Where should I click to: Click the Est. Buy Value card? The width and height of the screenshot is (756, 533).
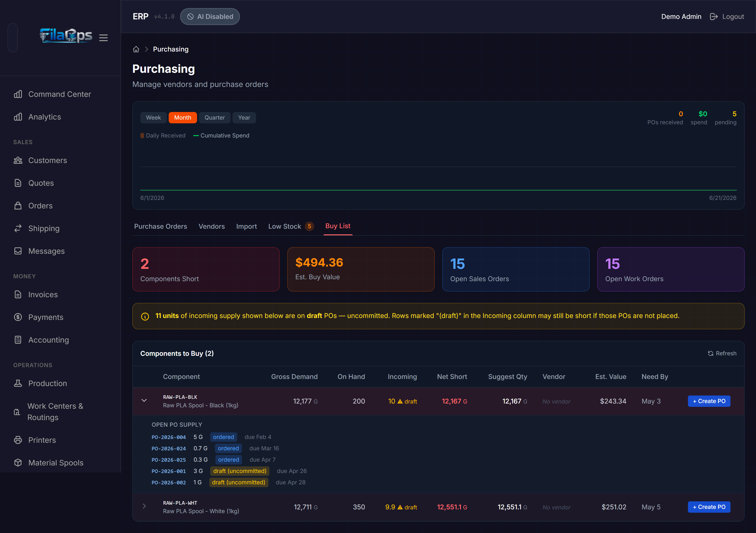pos(361,270)
